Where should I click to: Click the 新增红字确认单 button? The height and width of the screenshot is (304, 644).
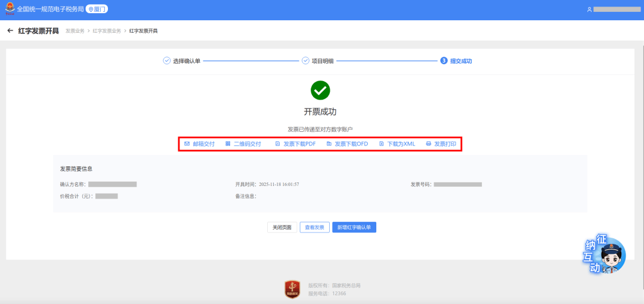354,227
